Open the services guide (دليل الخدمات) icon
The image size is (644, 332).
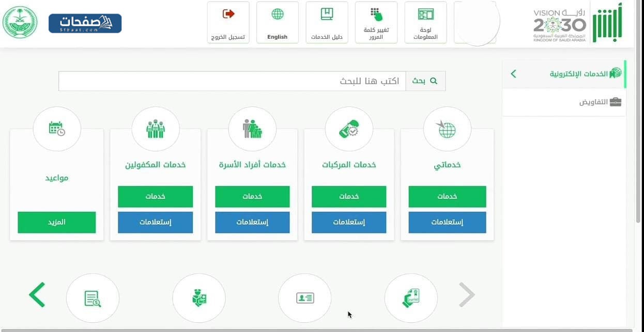[x=327, y=14]
